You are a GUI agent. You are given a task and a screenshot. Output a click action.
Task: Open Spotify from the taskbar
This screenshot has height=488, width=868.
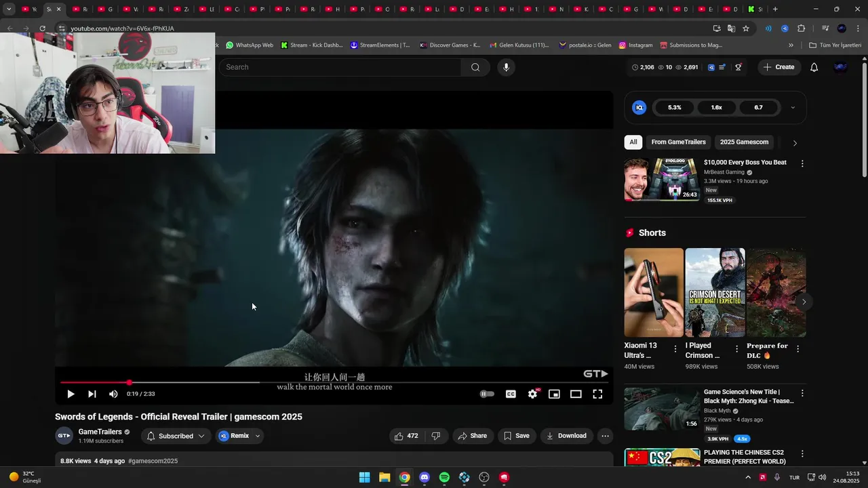click(x=444, y=477)
